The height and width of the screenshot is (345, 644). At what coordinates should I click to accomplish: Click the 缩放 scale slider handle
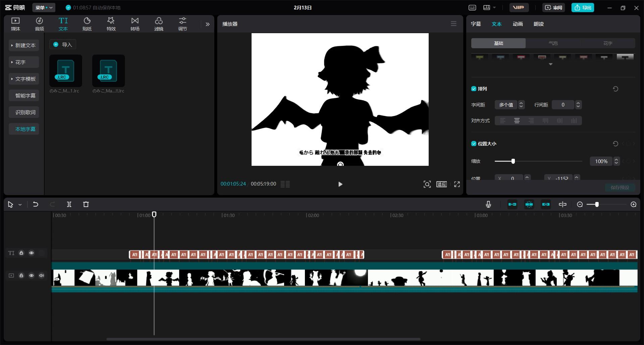pyautogui.click(x=513, y=161)
